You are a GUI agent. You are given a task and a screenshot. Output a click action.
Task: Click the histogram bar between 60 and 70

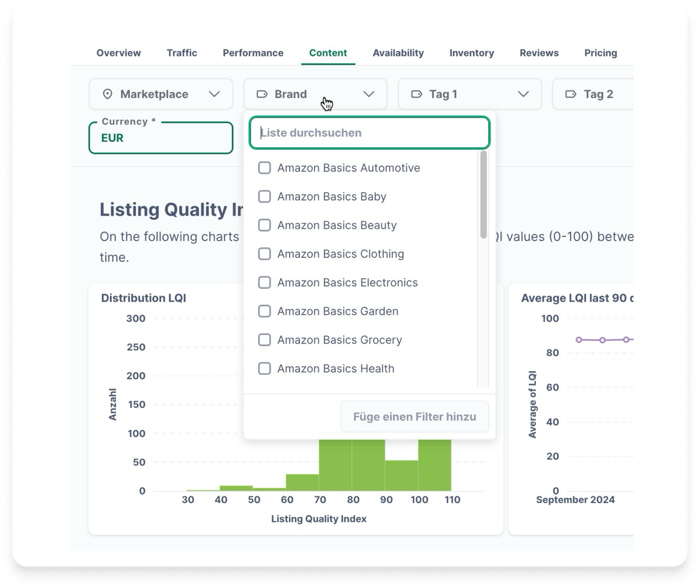[302, 482]
